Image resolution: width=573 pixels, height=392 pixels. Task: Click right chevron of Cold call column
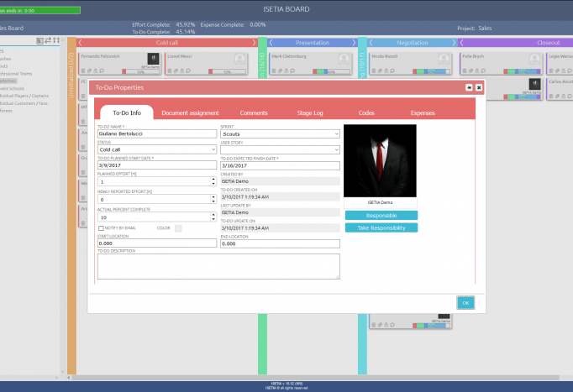[255, 42]
